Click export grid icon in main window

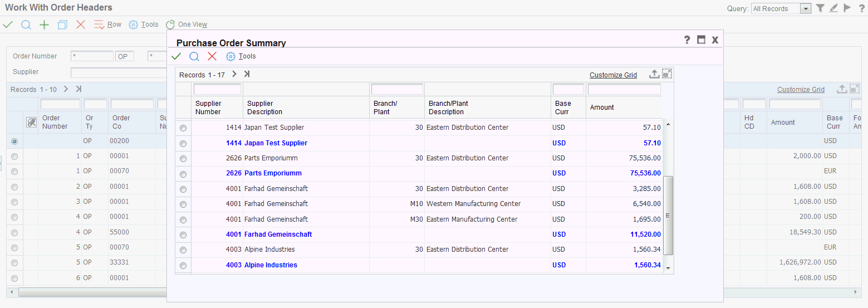click(842, 89)
